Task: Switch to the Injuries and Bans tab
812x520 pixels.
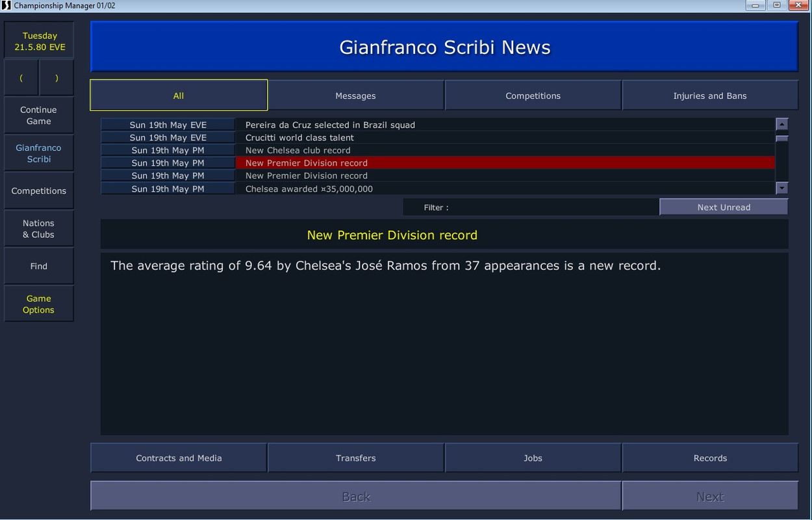Action: pos(710,96)
